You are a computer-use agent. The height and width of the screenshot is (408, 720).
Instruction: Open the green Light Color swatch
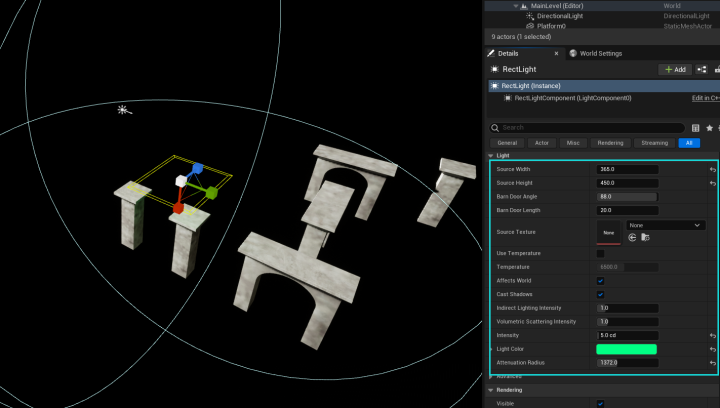point(626,349)
